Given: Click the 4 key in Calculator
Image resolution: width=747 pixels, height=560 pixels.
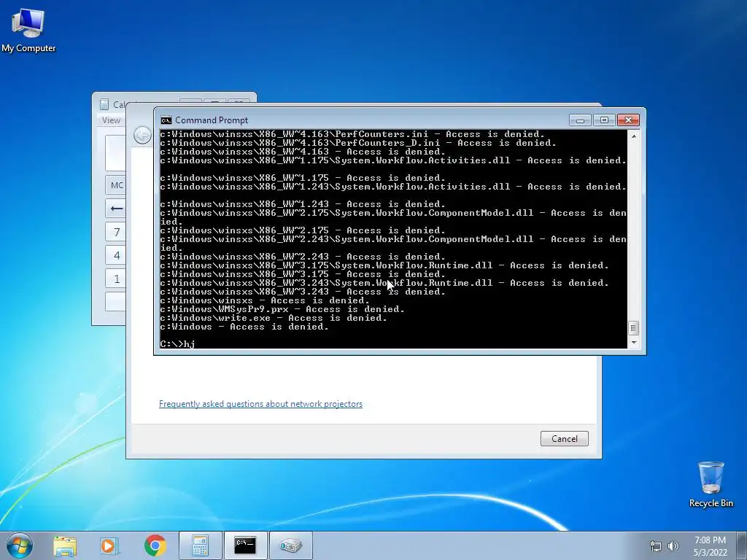Looking at the screenshot, I should (x=116, y=255).
